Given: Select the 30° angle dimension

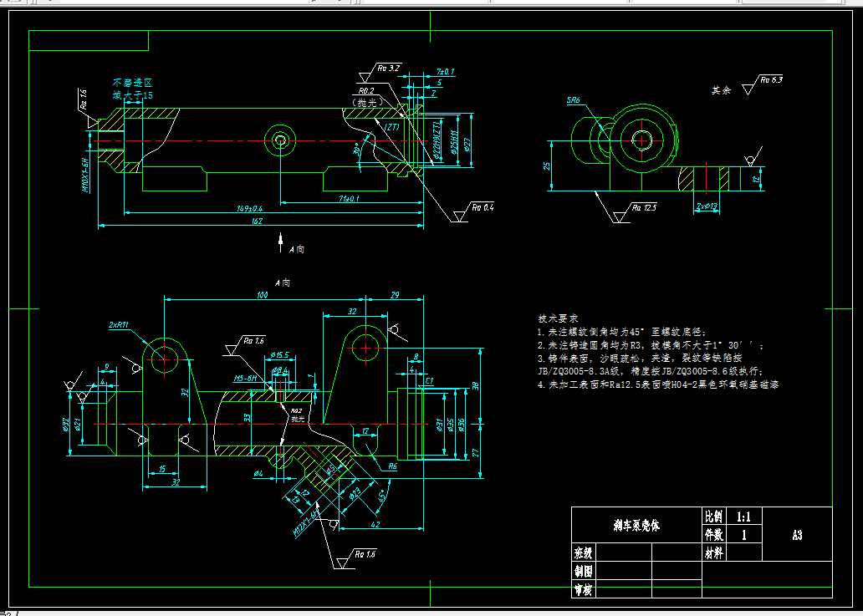Looking at the screenshot, I should (356, 150).
